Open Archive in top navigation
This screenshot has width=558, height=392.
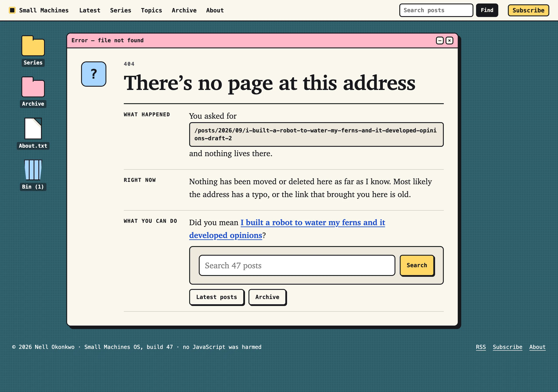[184, 10]
